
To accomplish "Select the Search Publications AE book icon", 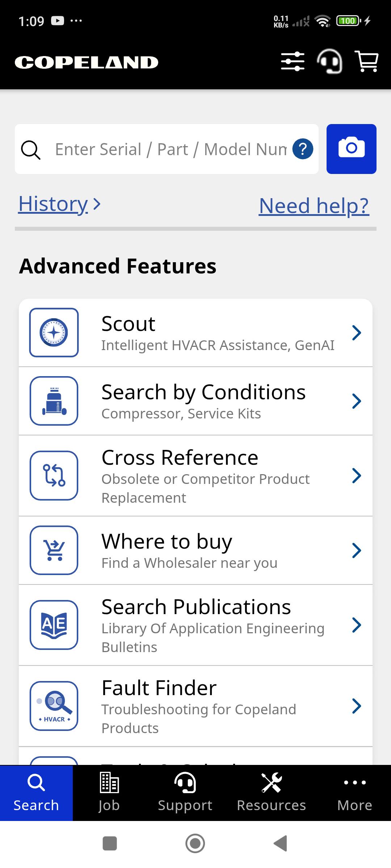I will pos(54,625).
